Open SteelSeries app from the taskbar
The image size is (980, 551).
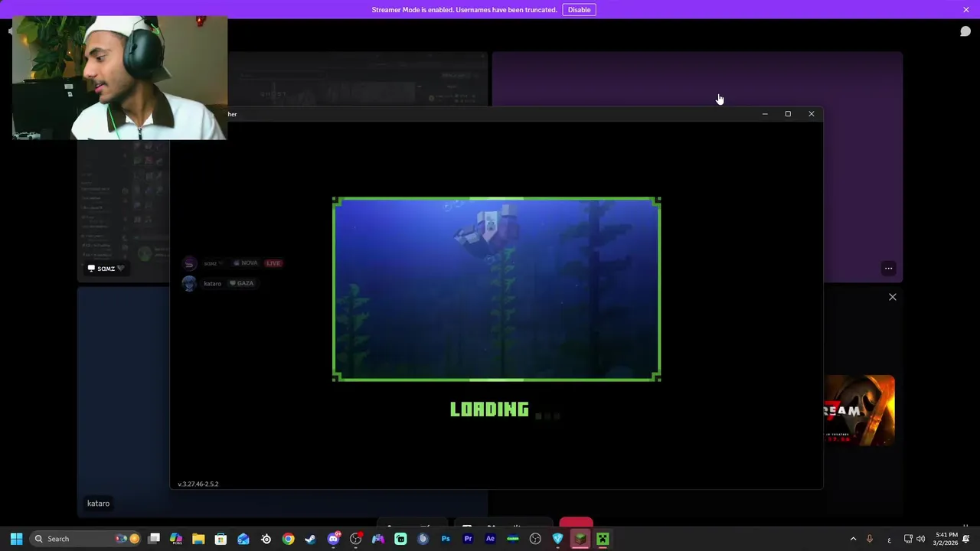(x=266, y=539)
